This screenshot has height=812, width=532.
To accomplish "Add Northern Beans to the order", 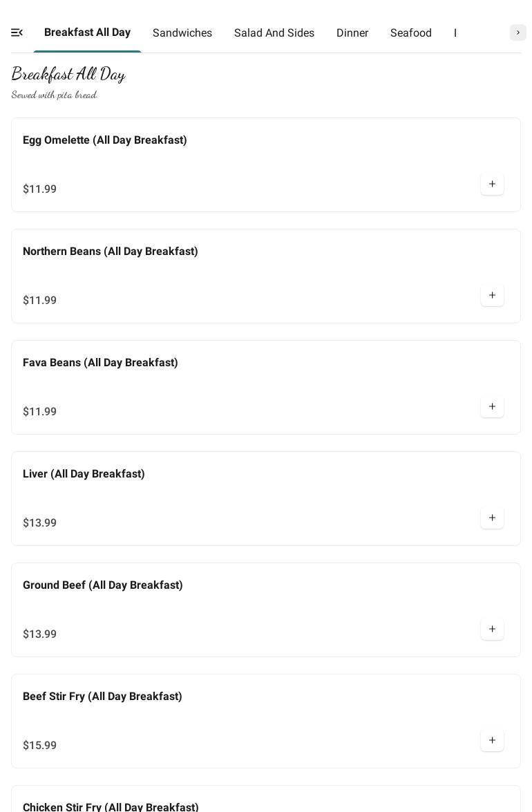I will [x=492, y=296].
